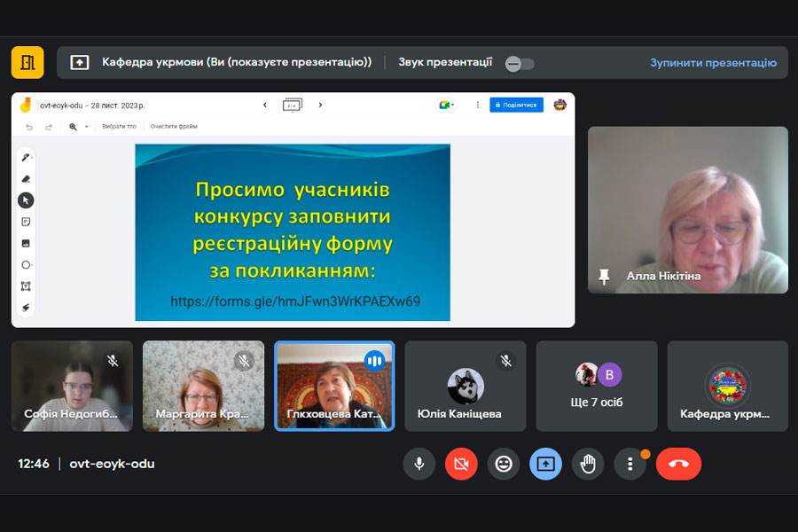The width and height of the screenshot is (798, 532).
Task: Click the blue 'Поділитися' share button
Action: (x=517, y=105)
